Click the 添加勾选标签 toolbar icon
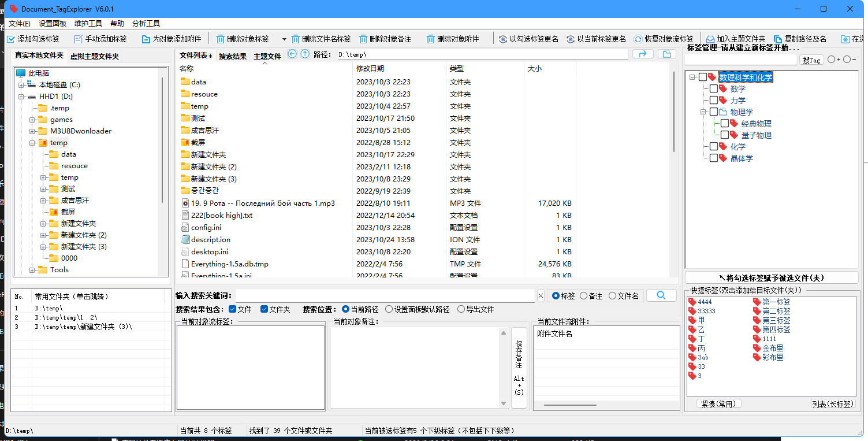868x441 pixels. 11,39
